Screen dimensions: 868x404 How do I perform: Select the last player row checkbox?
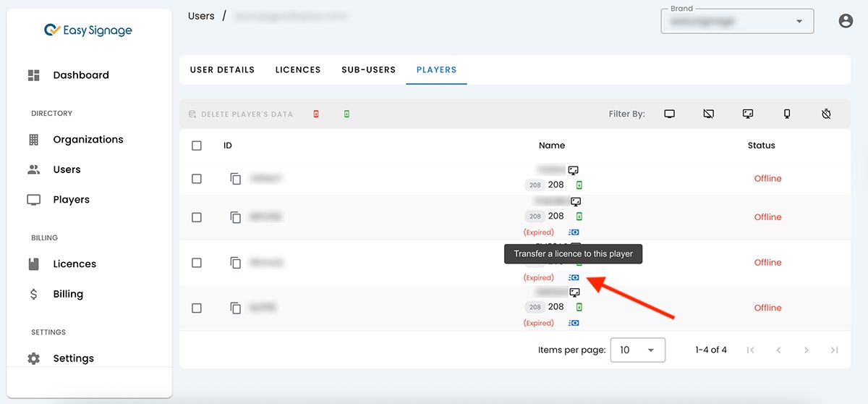(x=197, y=308)
